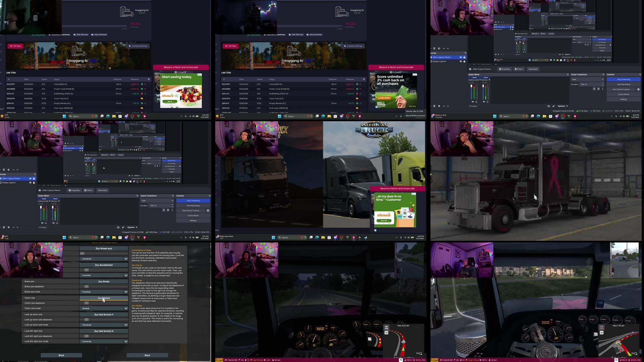
Task: Click Stop Streaming in 6300 kbps OBS frame
Action: (193, 201)
